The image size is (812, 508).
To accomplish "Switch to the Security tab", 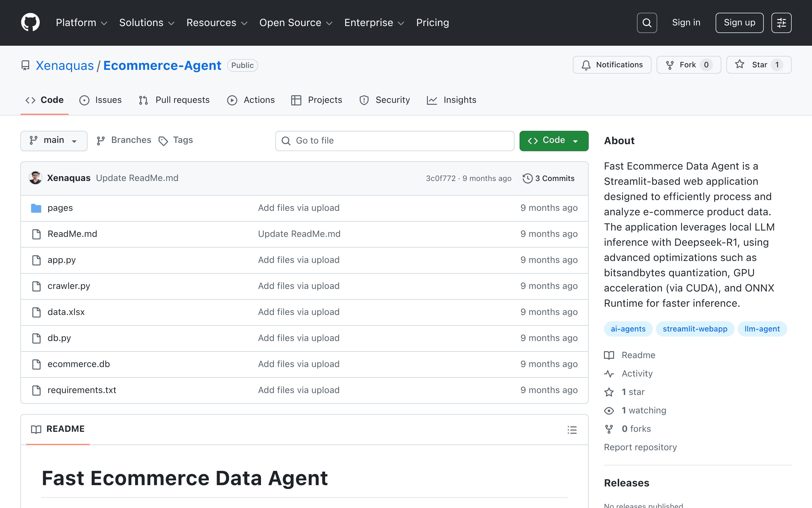I will click(384, 100).
